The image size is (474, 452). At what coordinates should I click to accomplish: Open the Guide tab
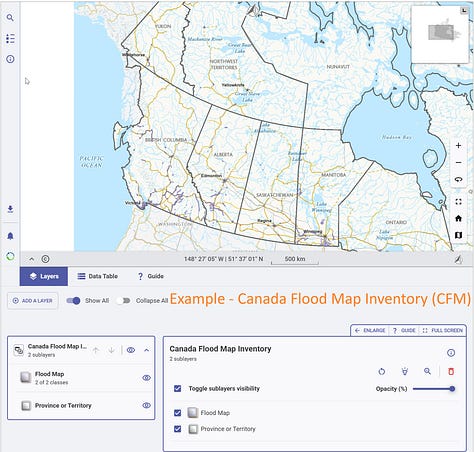pos(150,276)
